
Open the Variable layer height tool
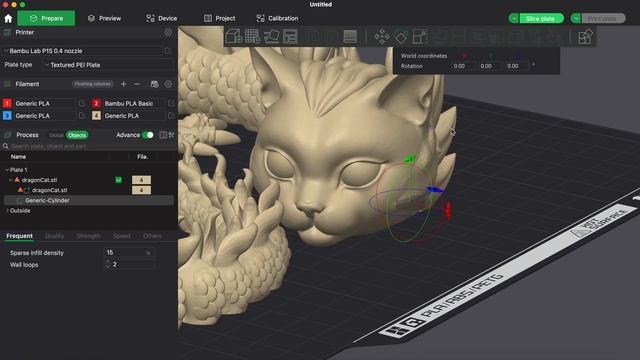click(x=350, y=36)
